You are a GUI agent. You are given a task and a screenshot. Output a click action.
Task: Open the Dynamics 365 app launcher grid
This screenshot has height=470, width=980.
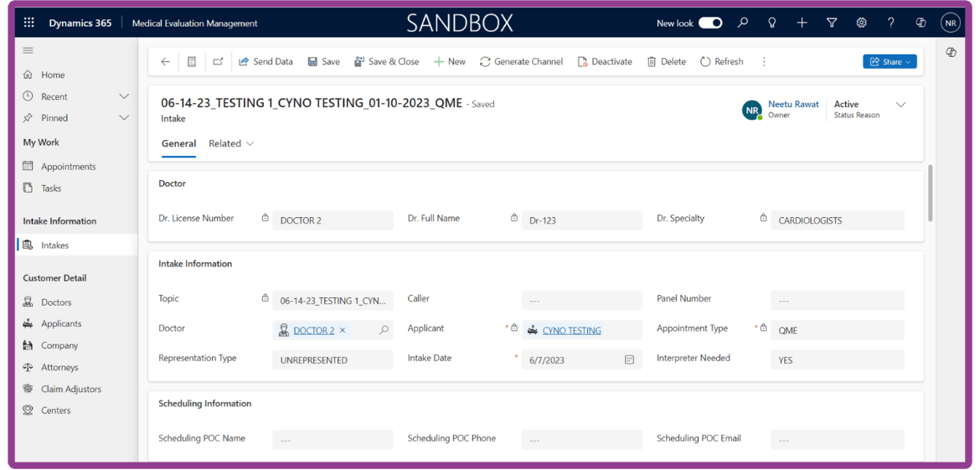28,23
